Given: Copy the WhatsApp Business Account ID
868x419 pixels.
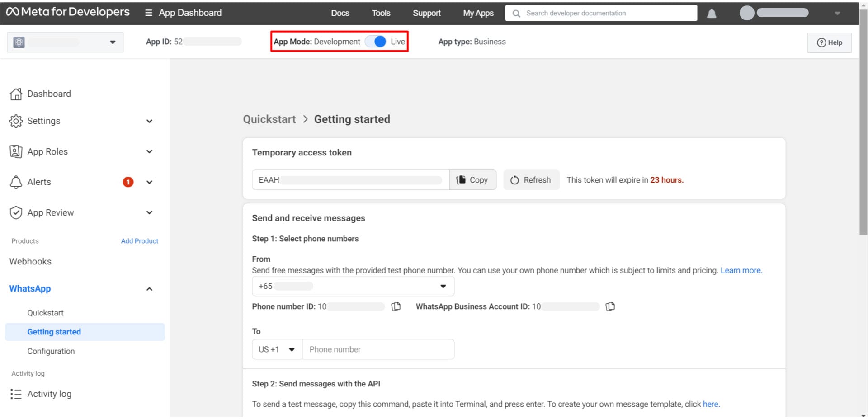Looking at the screenshot, I should [610, 306].
